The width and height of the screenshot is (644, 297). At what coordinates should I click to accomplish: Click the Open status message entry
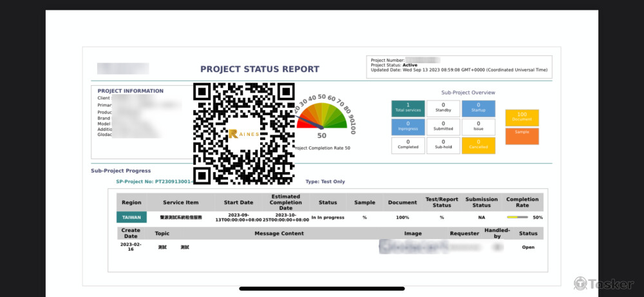click(528, 247)
